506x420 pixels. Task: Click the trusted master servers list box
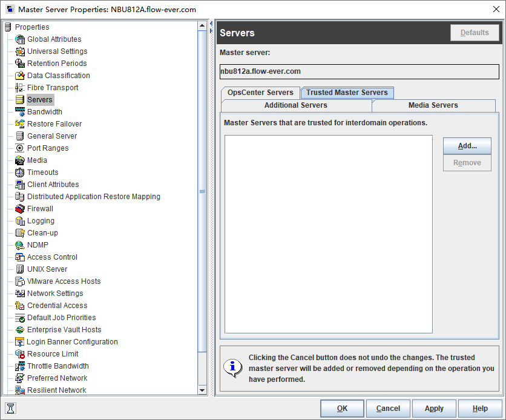(329, 234)
